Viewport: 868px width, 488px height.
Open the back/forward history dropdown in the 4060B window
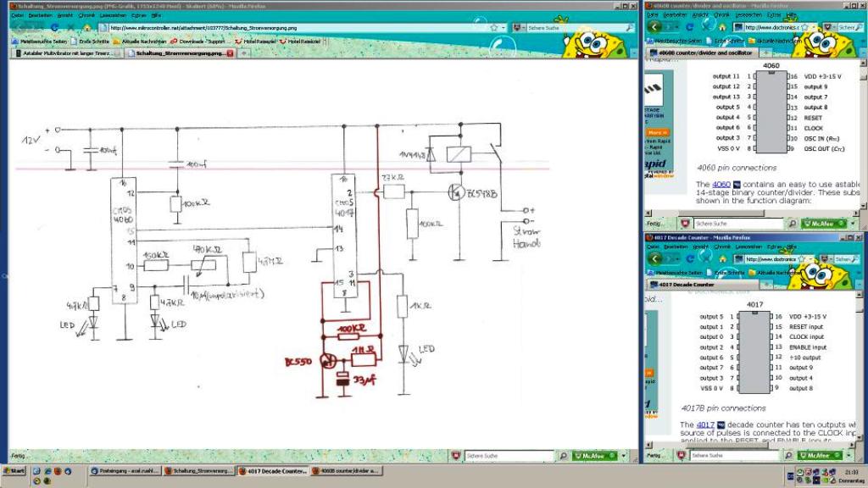677,27
